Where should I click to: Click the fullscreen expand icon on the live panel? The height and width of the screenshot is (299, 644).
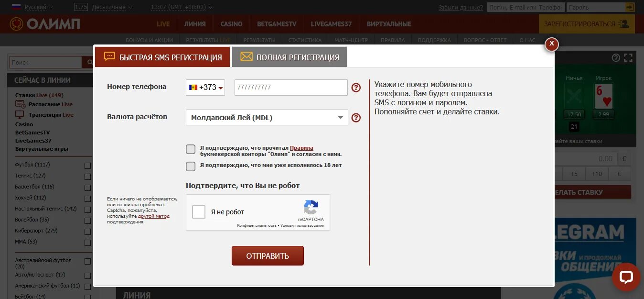[x=628, y=57]
